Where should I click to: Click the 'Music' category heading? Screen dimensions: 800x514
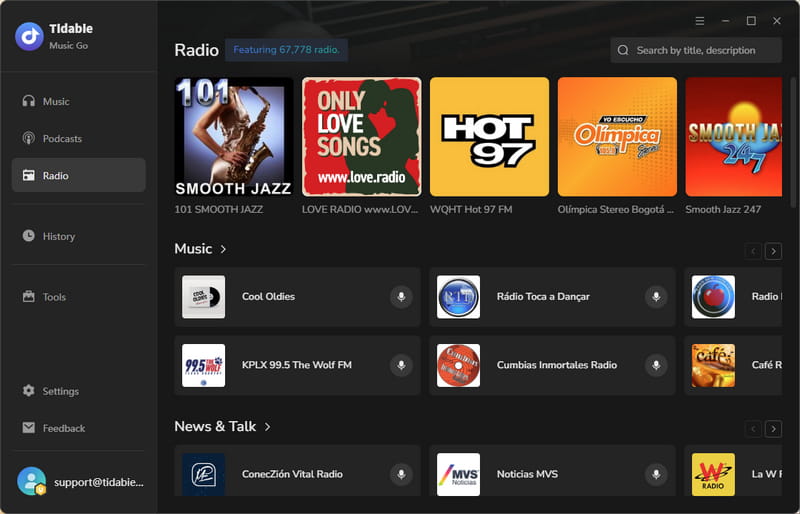pos(193,249)
